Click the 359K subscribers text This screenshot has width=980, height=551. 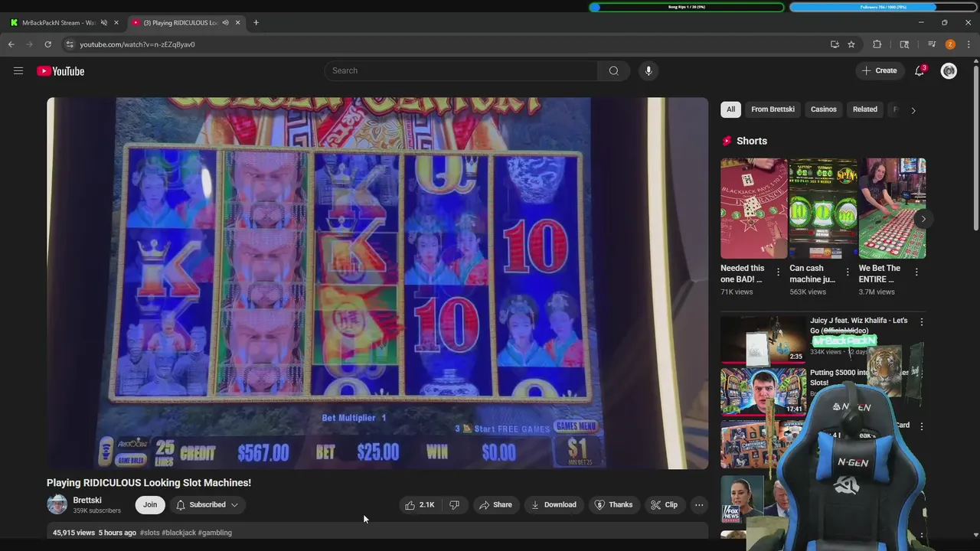tap(96, 510)
